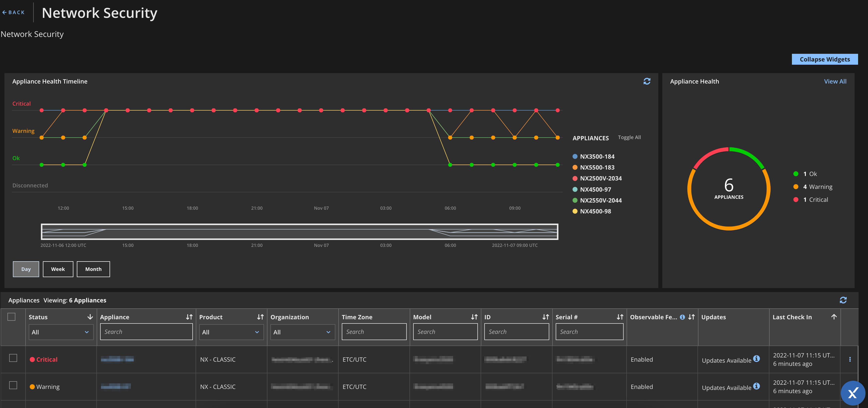Sort by Model column arrows
Image resolution: width=868 pixels, height=408 pixels.
point(474,317)
